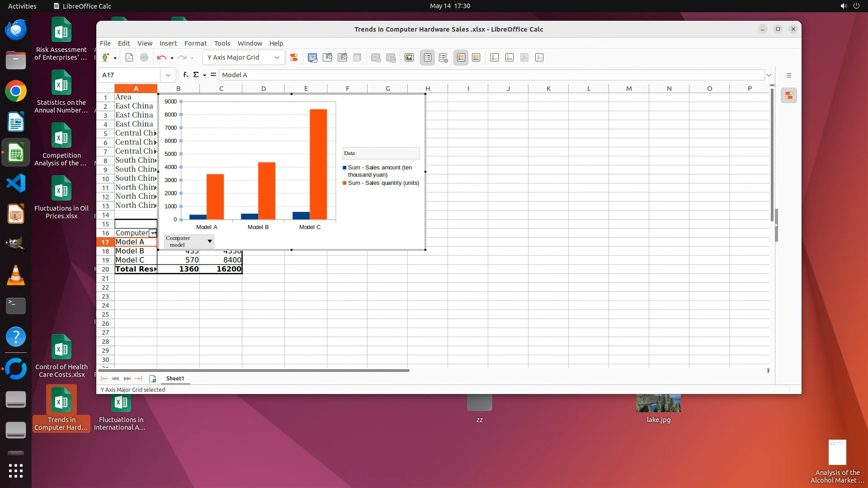Open the Format menu
The width and height of the screenshot is (868, 488).
click(195, 43)
